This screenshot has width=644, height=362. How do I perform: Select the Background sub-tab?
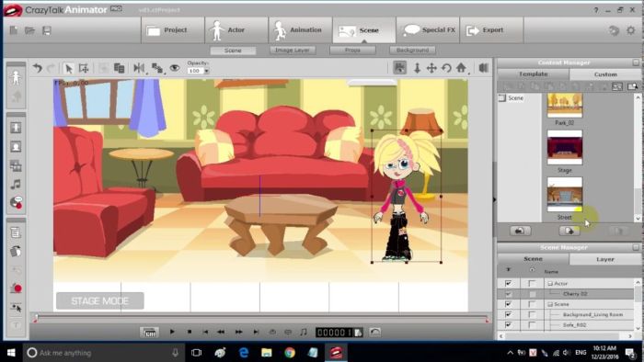click(412, 50)
